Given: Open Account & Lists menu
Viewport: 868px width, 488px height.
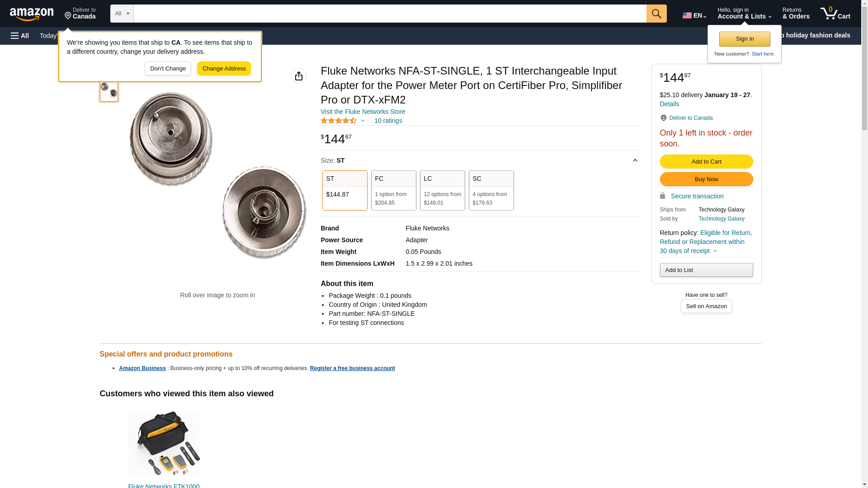Looking at the screenshot, I should [744, 14].
